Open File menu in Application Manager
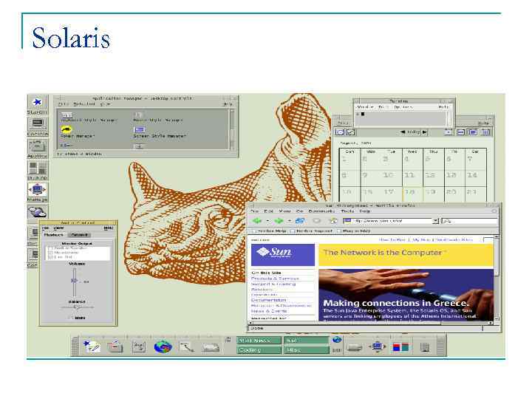Screen dimensions: 532x399 [63, 104]
